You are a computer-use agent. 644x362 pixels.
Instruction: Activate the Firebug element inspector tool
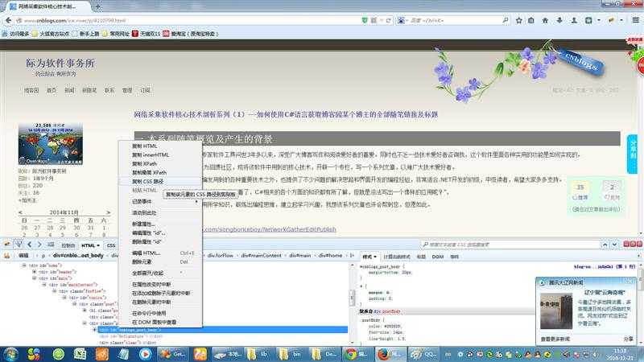point(19,245)
